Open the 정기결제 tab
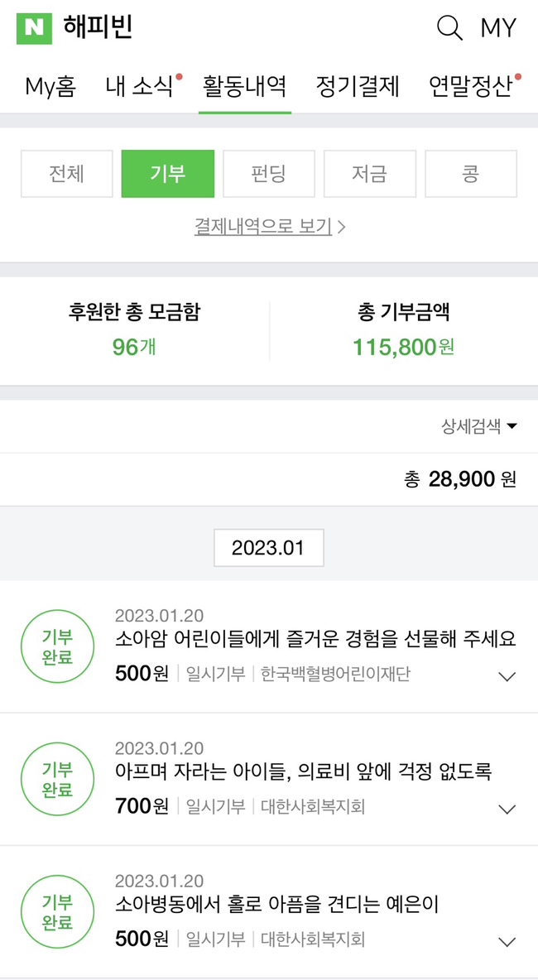The width and height of the screenshot is (538, 980). pyautogui.click(x=358, y=86)
